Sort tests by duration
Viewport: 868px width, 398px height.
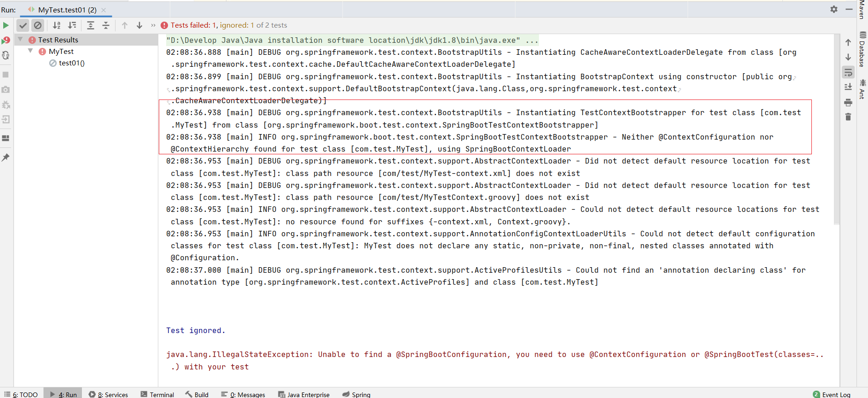72,25
